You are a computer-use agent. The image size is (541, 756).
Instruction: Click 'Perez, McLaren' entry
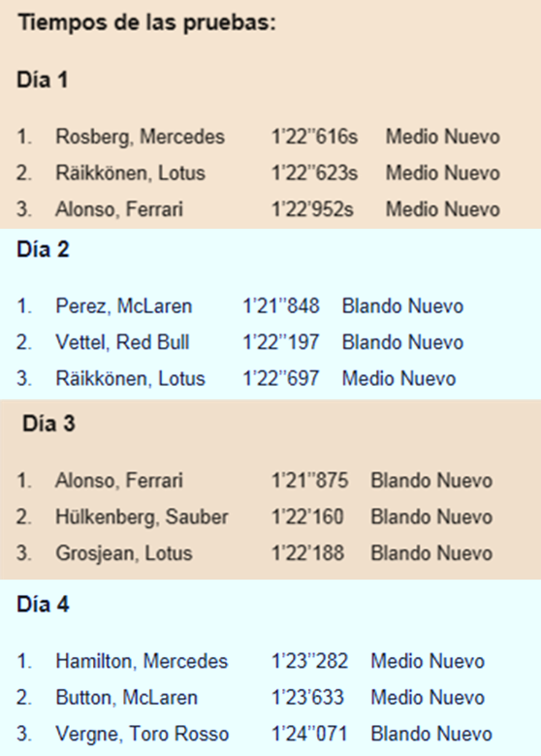point(124,306)
